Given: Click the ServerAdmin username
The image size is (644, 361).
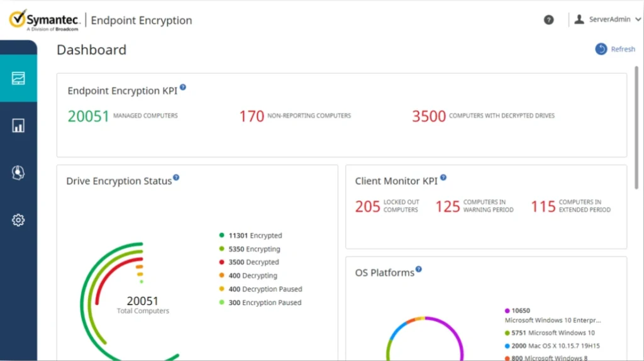Looking at the screenshot, I should coord(609,19).
